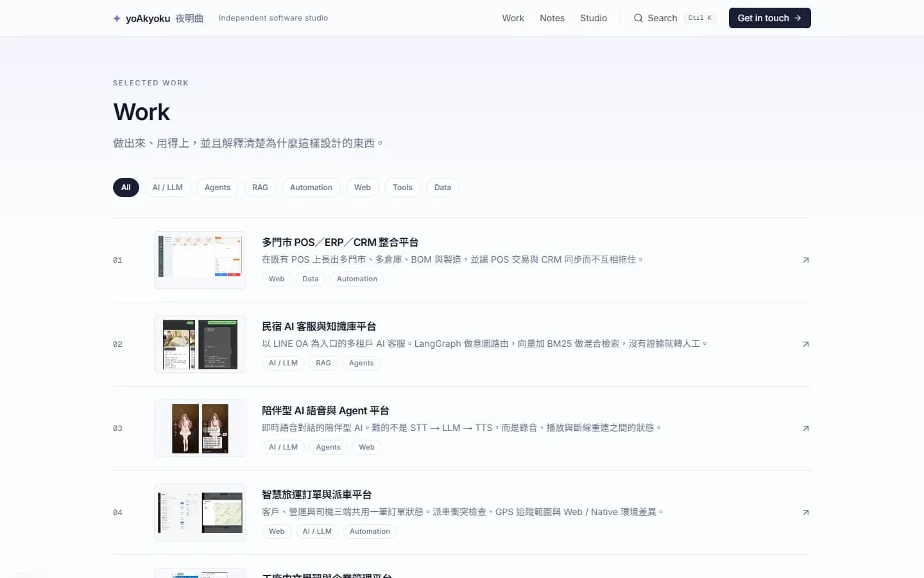Click the large Work page heading
924x578 pixels.
142,112
